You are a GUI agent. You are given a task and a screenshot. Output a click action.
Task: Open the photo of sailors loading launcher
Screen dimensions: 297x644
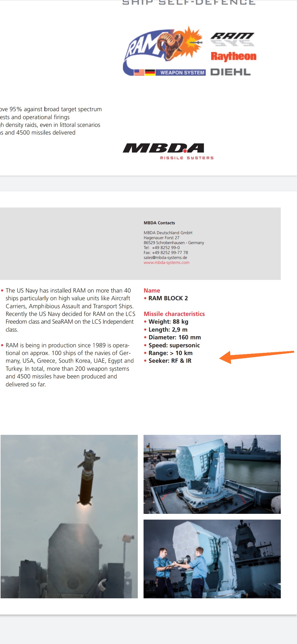tap(212, 559)
